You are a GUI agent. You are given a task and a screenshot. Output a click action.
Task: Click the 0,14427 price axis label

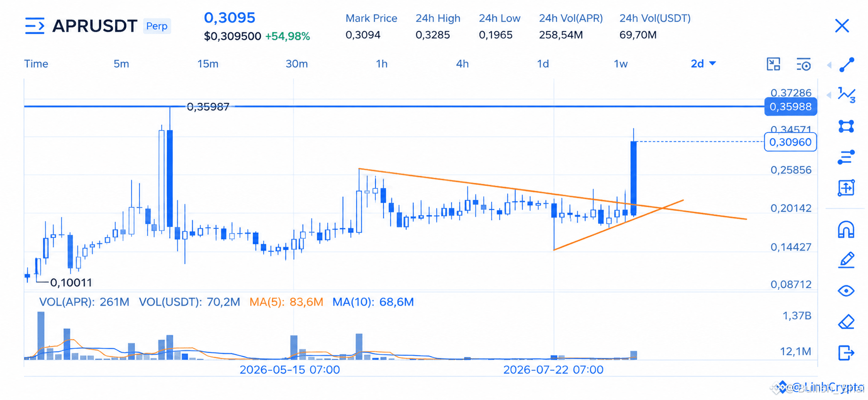pyautogui.click(x=791, y=247)
